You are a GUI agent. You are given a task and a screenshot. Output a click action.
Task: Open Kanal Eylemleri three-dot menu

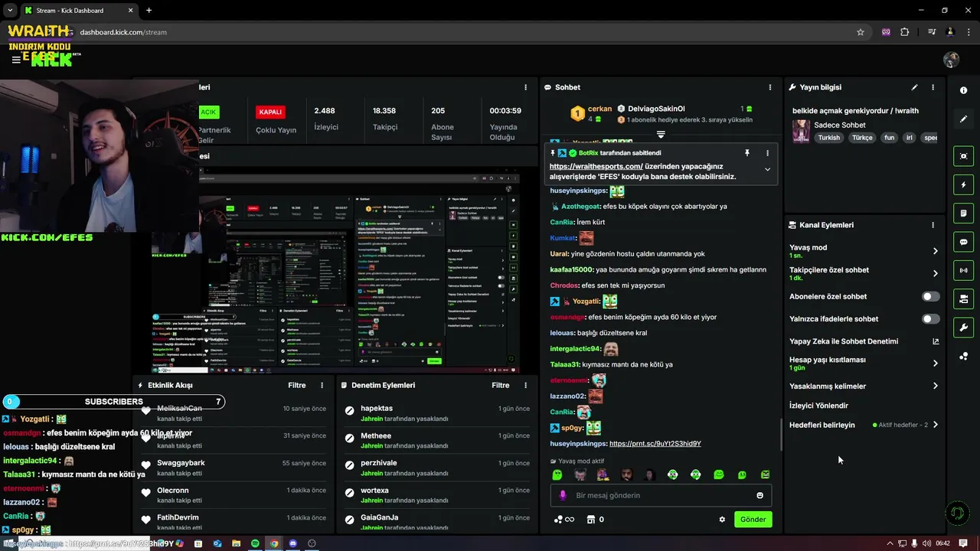coord(933,225)
